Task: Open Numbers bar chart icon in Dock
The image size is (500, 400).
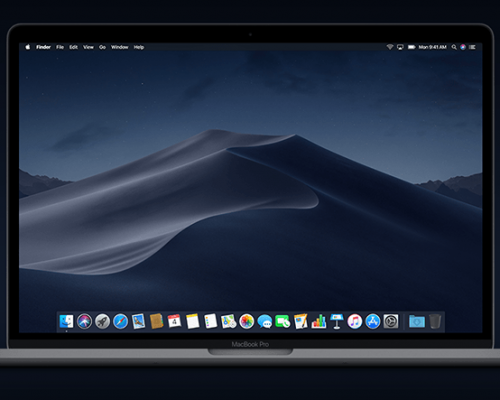Action: 319,322
